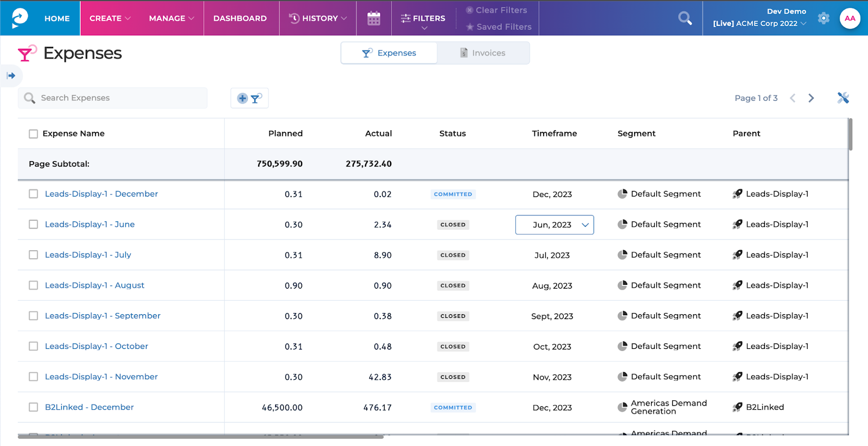Go to HOME in the navbar

(57, 18)
